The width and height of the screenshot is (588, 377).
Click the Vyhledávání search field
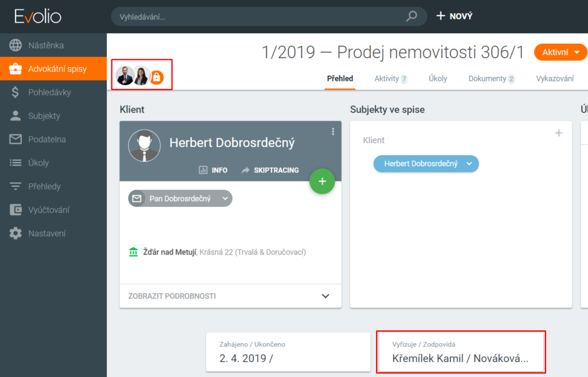(258, 17)
